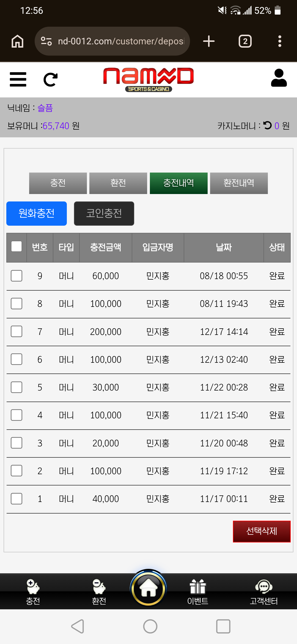Tap the 환전 piggy bank icon
This screenshot has width=297, height=644.
(99, 586)
